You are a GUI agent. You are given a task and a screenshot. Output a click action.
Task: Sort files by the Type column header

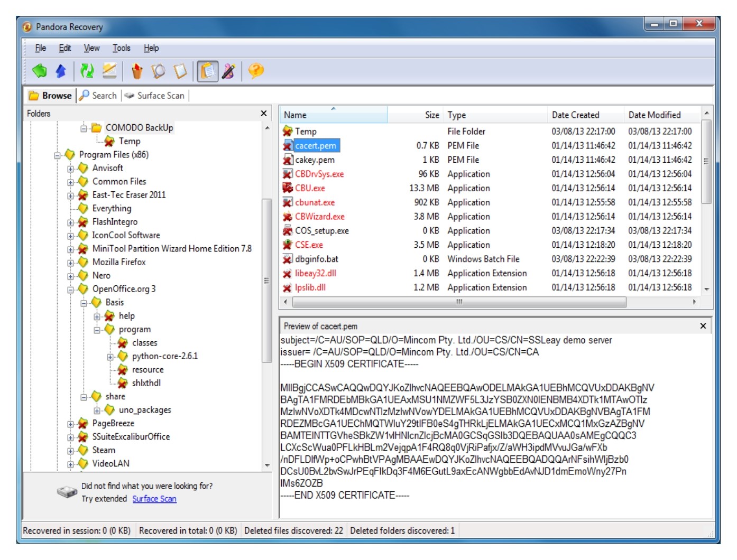pos(495,115)
